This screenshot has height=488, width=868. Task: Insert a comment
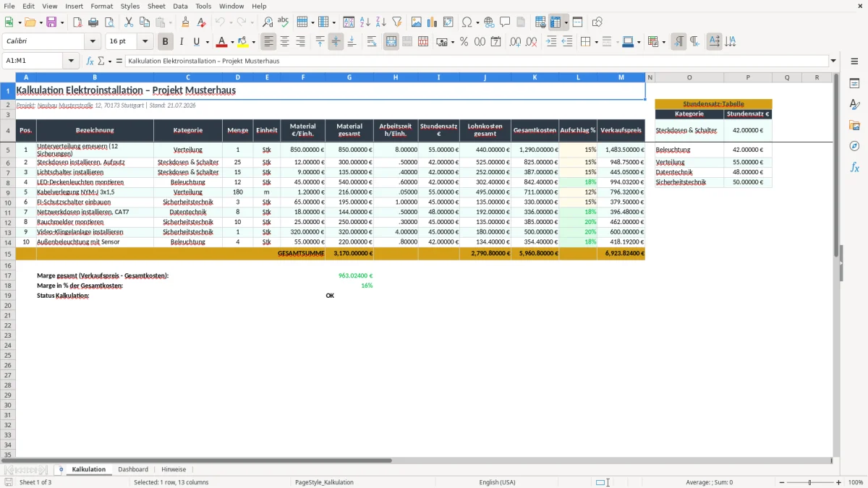pos(505,22)
